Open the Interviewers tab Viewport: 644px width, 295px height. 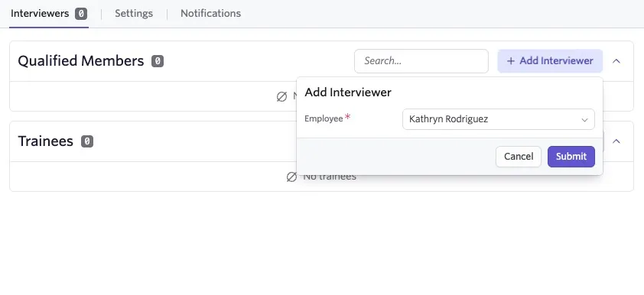tap(48, 14)
